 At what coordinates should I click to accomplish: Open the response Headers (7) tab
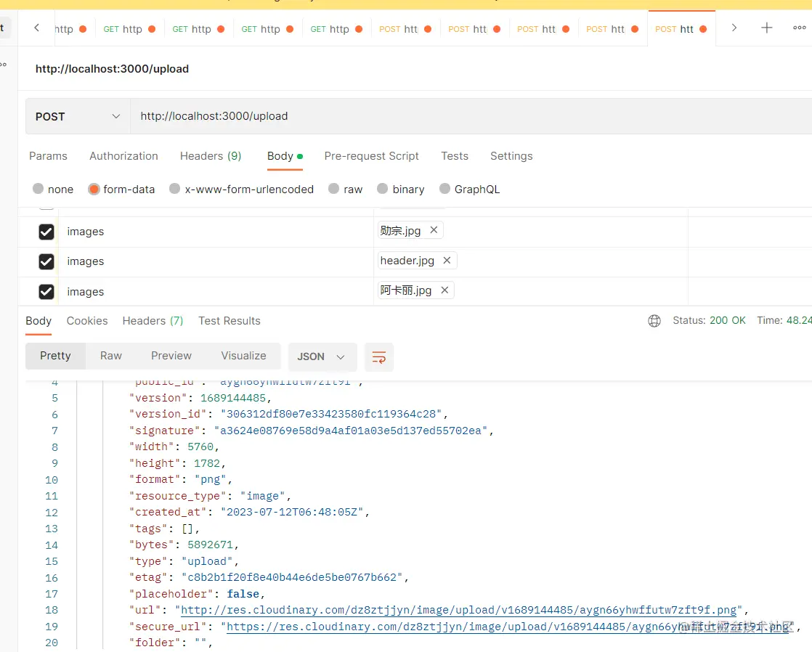pos(153,321)
